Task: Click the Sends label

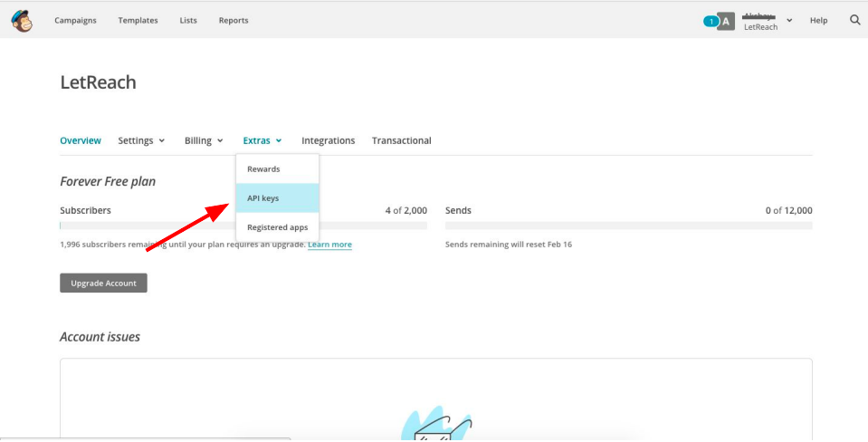Action: coord(458,210)
